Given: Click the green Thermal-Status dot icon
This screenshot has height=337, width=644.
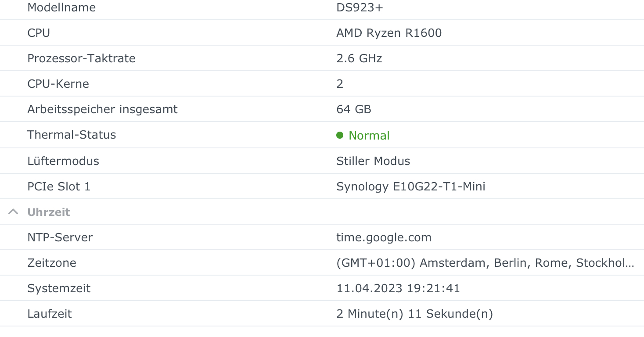Looking at the screenshot, I should [x=340, y=135].
